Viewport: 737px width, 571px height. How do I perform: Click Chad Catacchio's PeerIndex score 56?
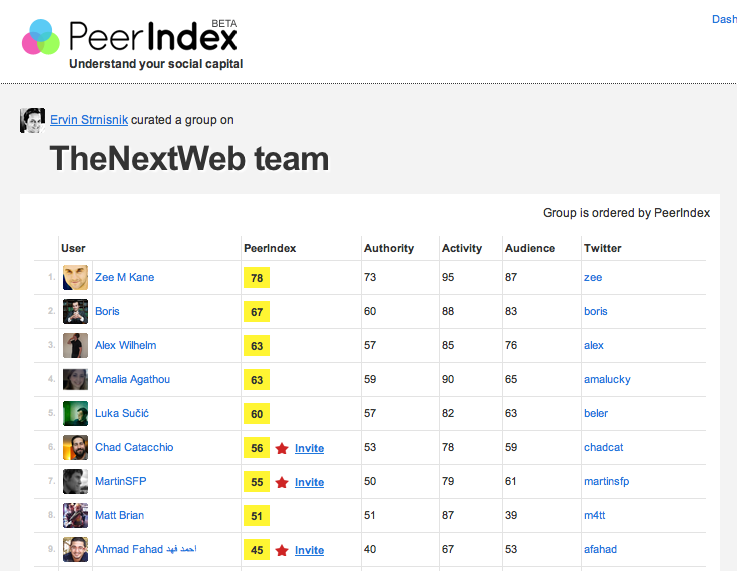[257, 448]
